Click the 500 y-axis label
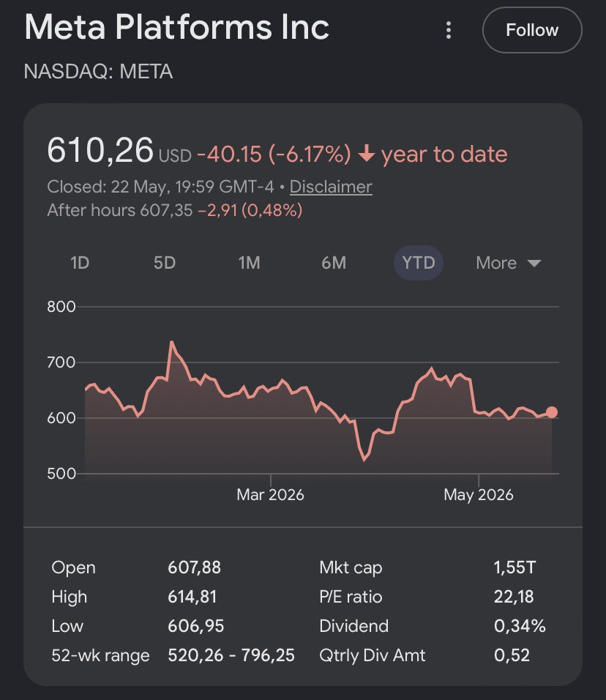Screen dimensions: 606x700 click(x=61, y=474)
